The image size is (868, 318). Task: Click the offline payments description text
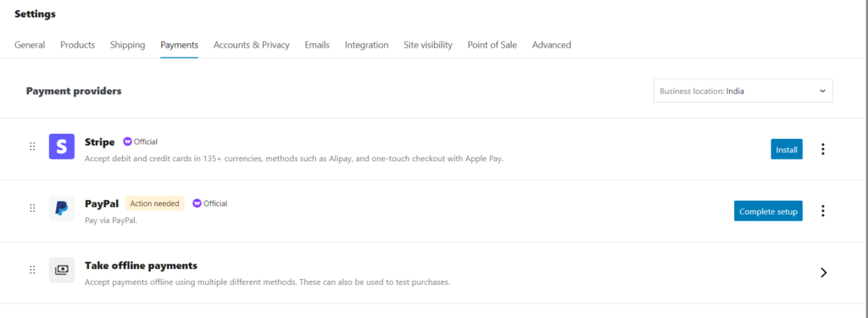tap(267, 282)
